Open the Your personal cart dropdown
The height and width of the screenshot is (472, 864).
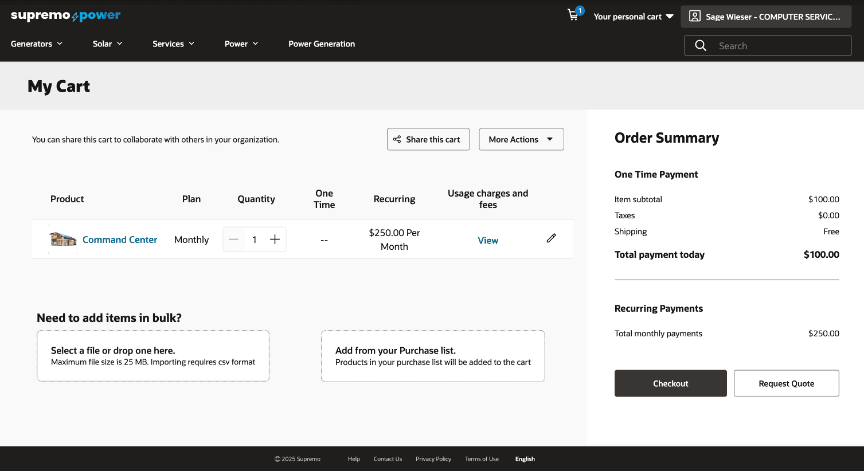click(x=633, y=17)
